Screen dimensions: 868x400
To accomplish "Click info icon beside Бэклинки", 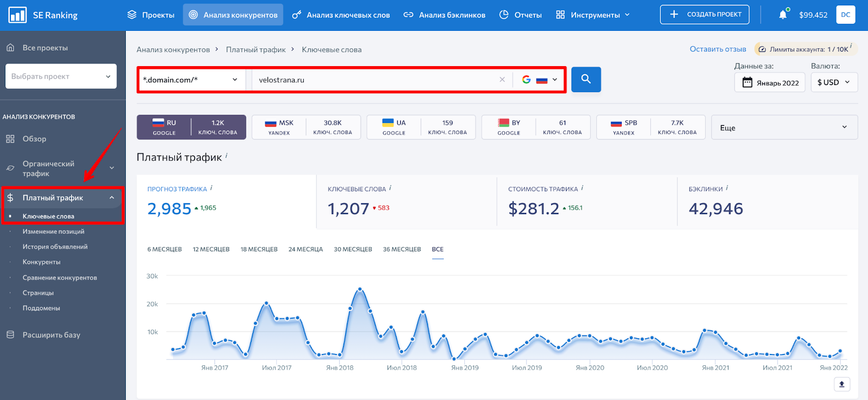I will coord(727,188).
